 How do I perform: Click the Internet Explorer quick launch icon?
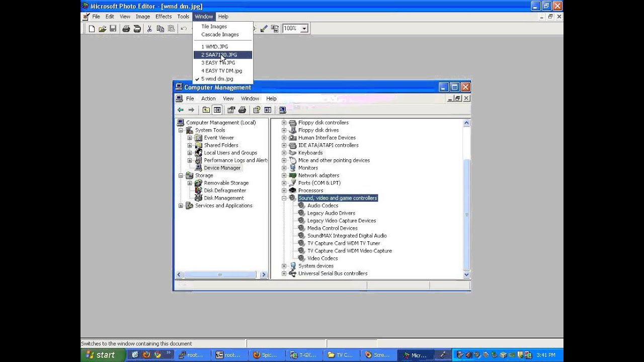click(x=135, y=354)
